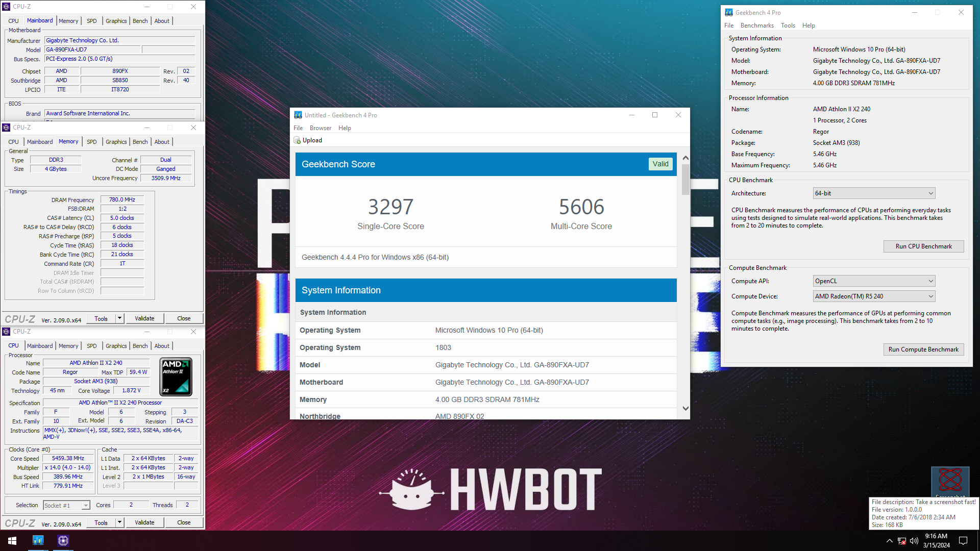Click the AMD Athlon II logo image

coord(176,377)
